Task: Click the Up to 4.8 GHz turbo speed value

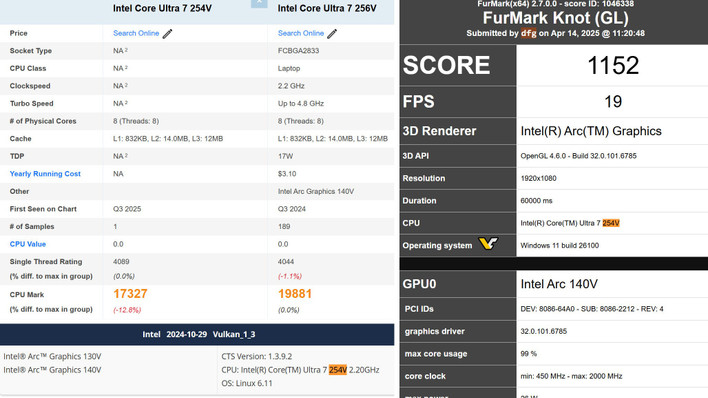Action: click(x=301, y=104)
